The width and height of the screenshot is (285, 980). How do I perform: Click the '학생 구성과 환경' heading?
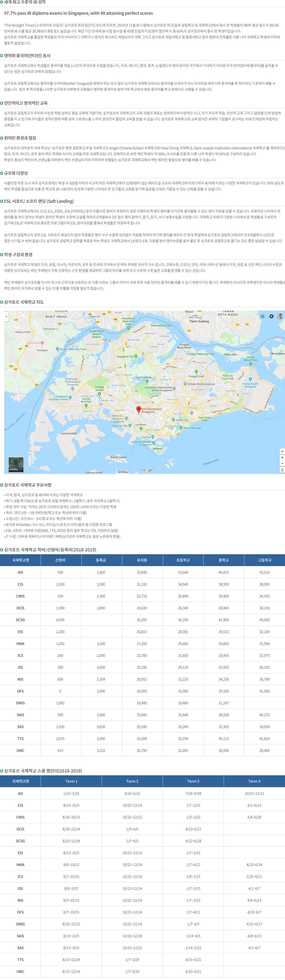18,255
